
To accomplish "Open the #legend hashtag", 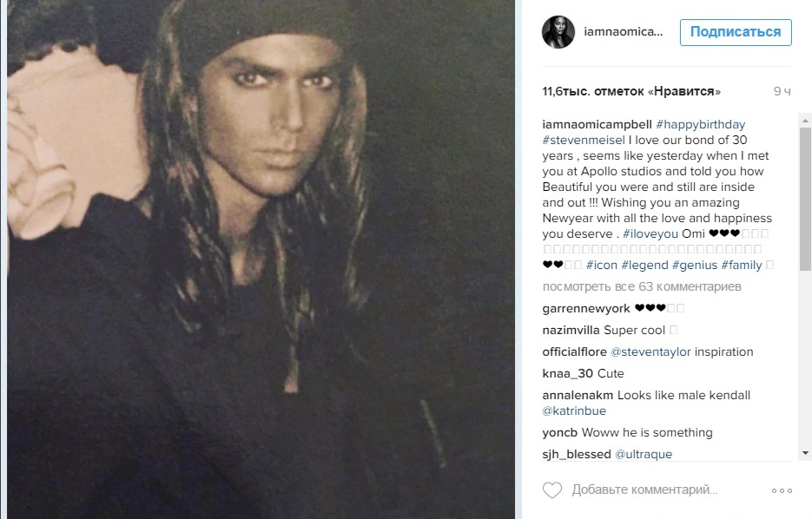I will coord(644,265).
